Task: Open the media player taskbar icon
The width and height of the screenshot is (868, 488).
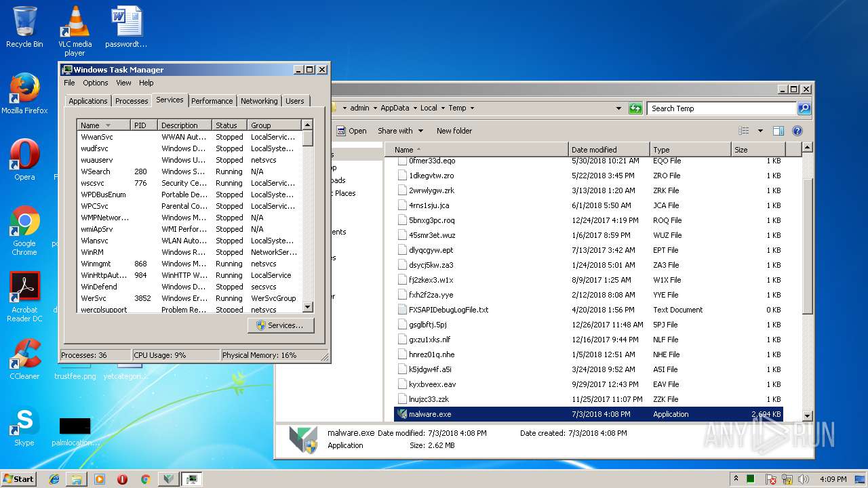Action: (x=100, y=479)
